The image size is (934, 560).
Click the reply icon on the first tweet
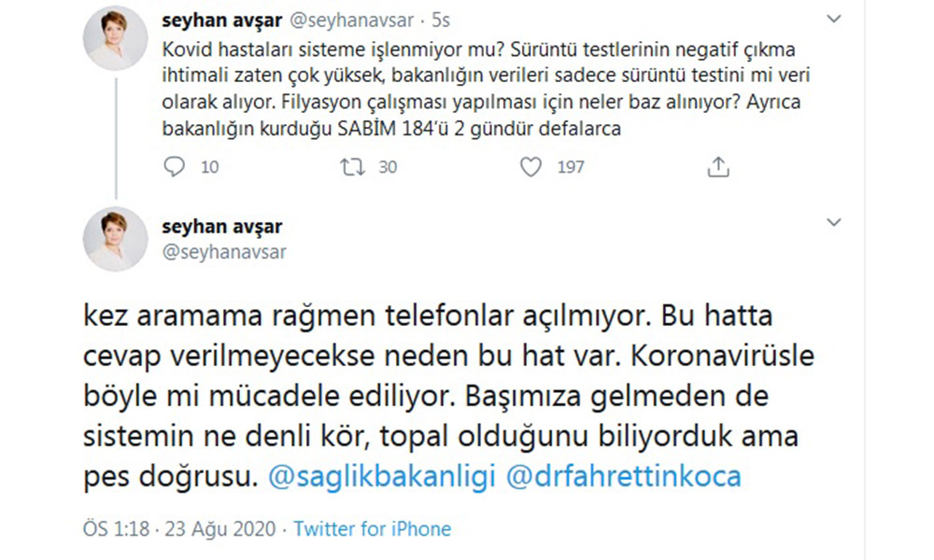pyautogui.click(x=175, y=167)
